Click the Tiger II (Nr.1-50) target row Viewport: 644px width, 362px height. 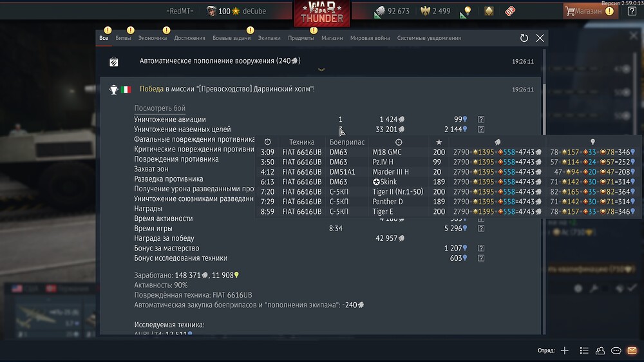pyautogui.click(x=448, y=191)
